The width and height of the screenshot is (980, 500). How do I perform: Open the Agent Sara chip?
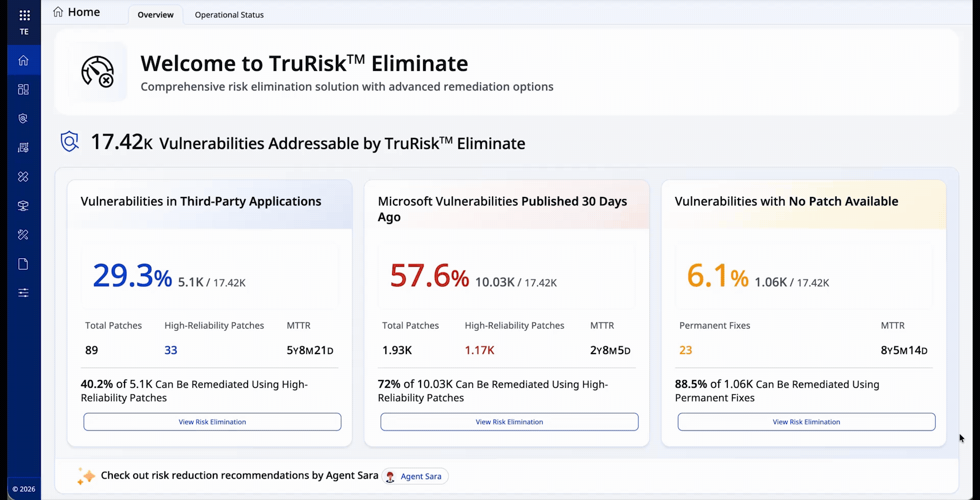pos(415,476)
